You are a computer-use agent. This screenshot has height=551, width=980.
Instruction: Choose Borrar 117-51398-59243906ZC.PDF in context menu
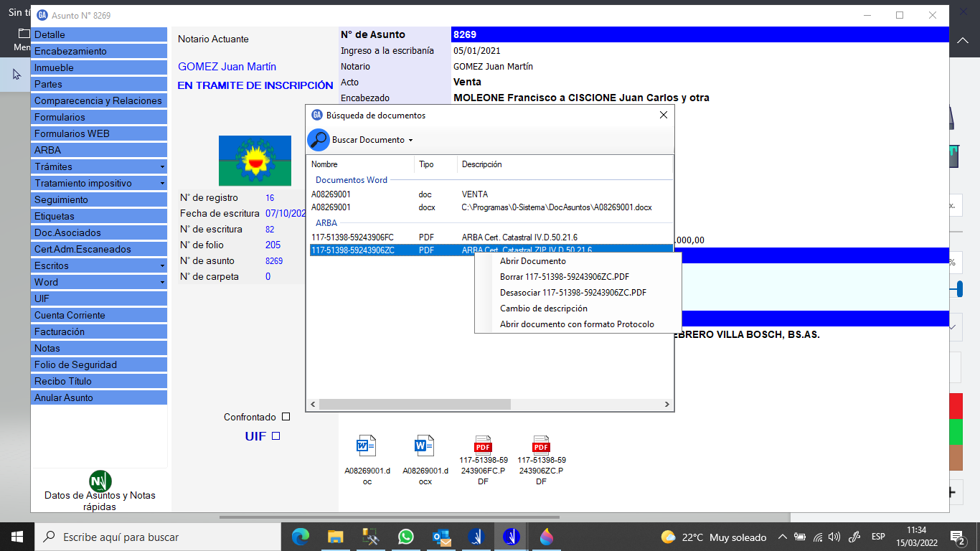point(564,277)
